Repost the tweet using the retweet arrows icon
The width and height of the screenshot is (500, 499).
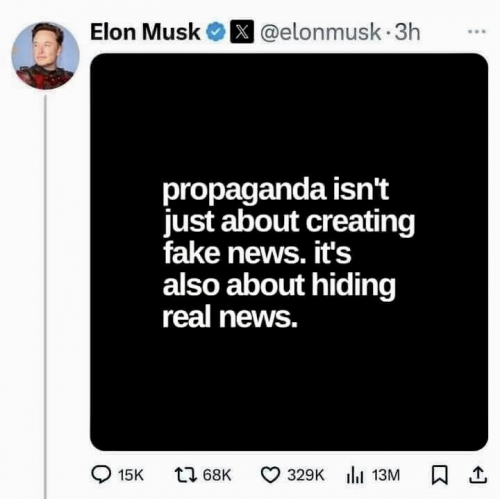186,475
